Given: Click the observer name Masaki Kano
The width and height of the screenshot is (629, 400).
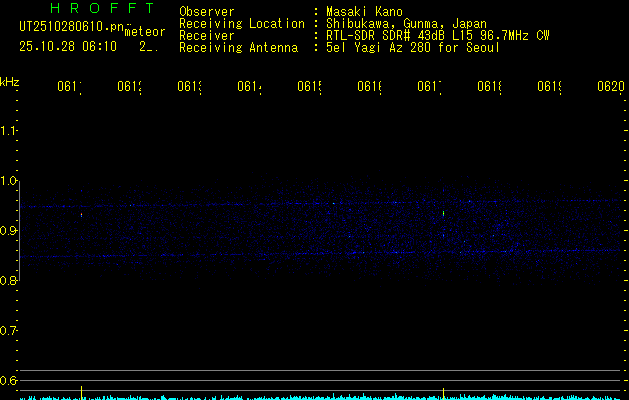Looking at the screenshot, I should pyautogui.click(x=364, y=11).
